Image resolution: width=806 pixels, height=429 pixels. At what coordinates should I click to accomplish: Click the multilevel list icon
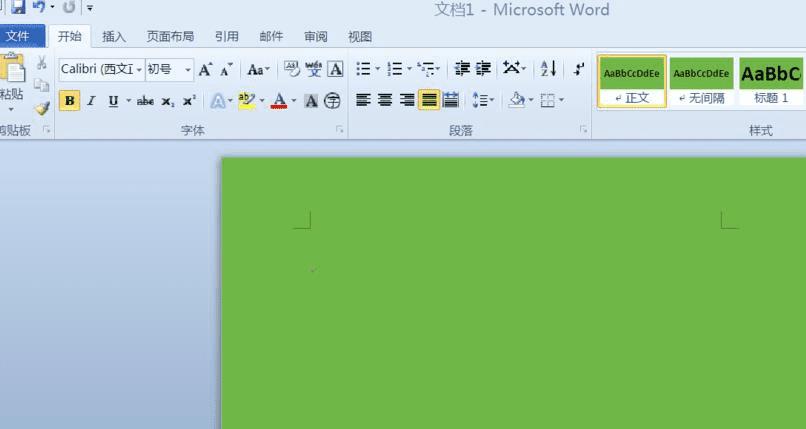[x=425, y=69]
